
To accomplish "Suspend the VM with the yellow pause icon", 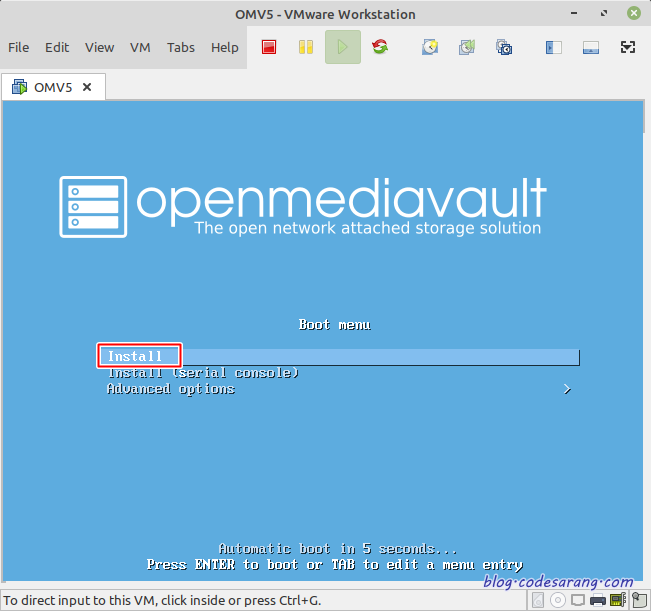I will coord(306,47).
